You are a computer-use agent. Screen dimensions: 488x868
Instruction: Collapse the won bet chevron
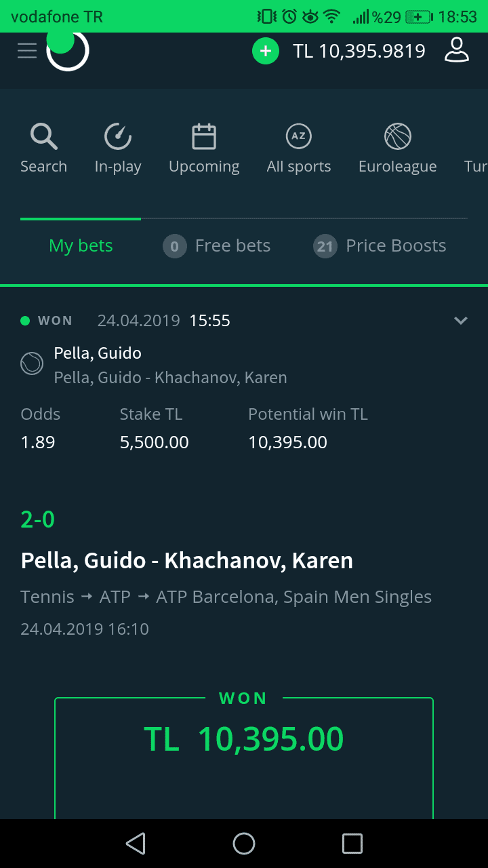tap(461, 320)
